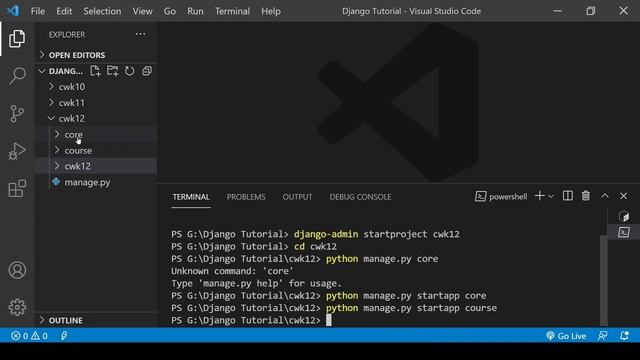
Task: Open the launch profile dropdown arrow
Action: [551, 196]
